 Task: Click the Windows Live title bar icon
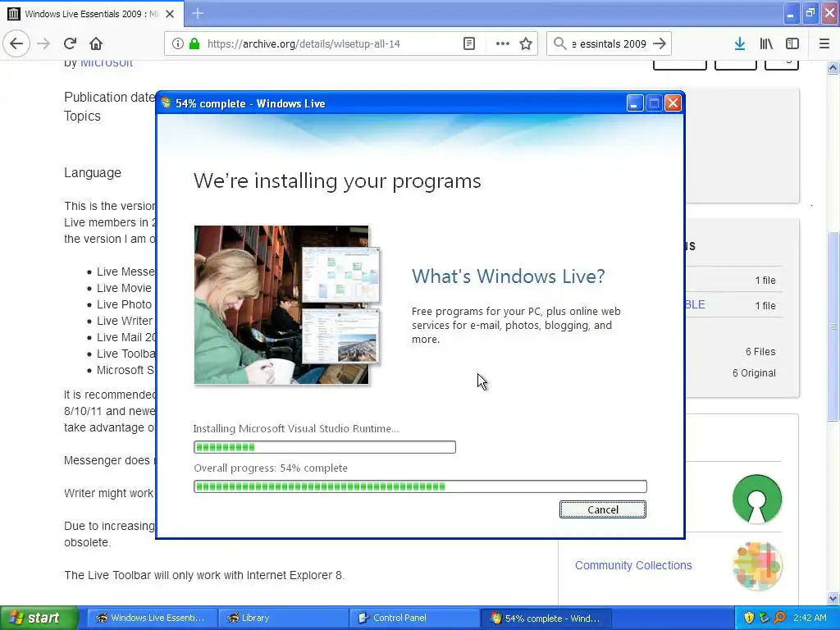pos(166,103)
